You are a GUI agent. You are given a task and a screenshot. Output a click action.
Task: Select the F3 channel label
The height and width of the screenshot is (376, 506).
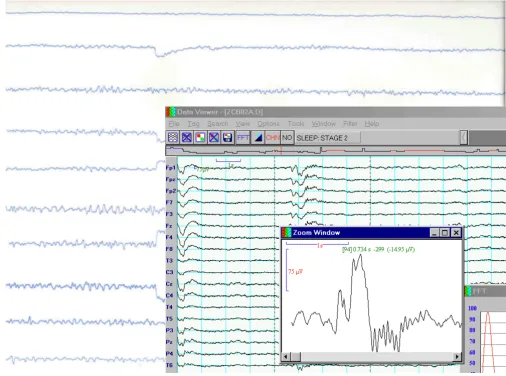[169, 214]
